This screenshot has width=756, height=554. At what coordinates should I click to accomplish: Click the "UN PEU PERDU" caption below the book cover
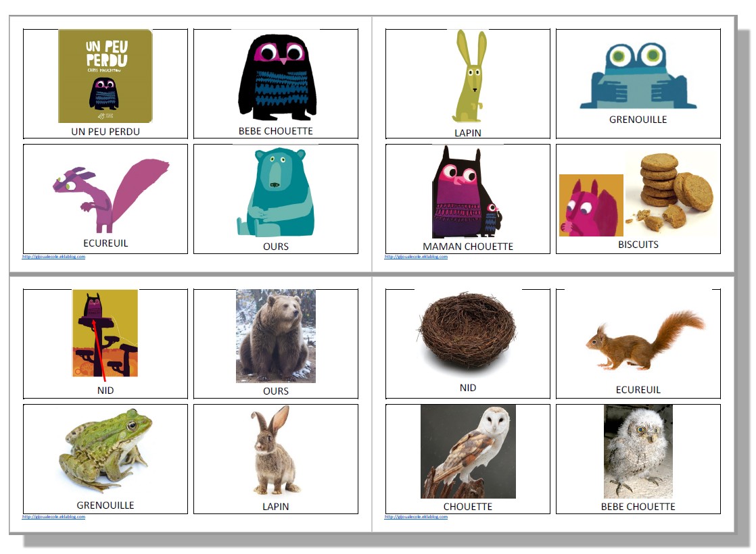tap(105, 132)
